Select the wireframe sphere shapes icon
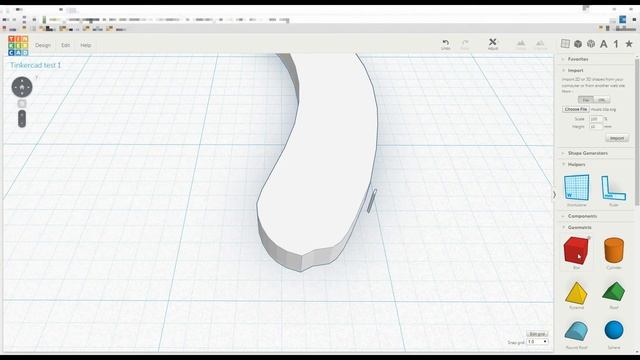 [591, 44]
